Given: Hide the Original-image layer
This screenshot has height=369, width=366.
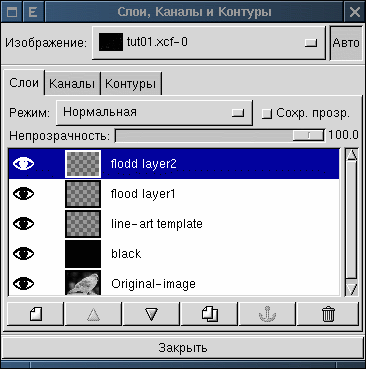Looking at the screenshot, I should pos(23,284).
